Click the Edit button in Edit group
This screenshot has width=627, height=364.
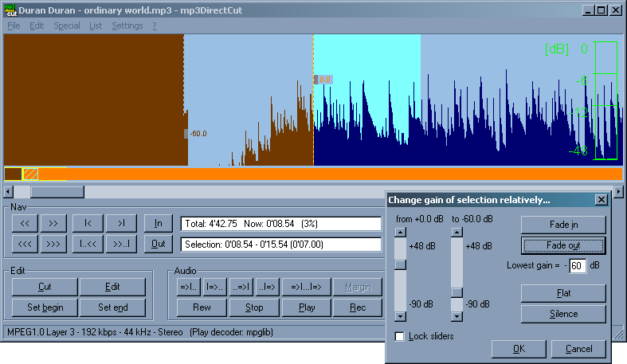tap(112, 287)
